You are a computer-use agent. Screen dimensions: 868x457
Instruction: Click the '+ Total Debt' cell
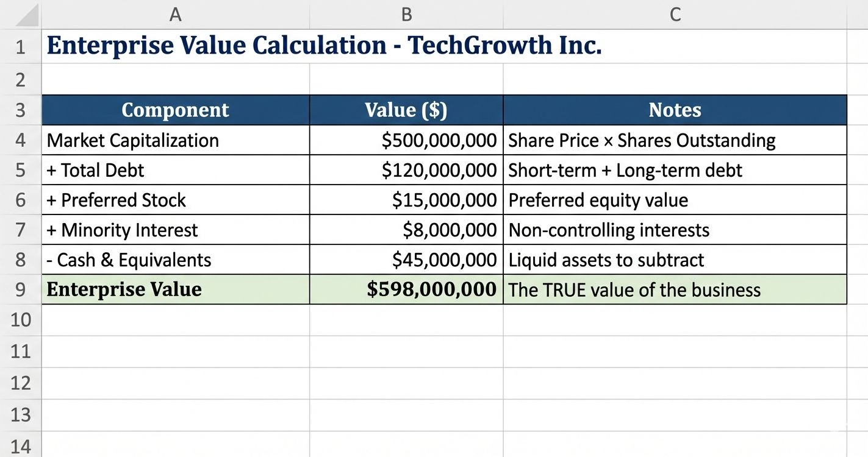tap(176, 169)
